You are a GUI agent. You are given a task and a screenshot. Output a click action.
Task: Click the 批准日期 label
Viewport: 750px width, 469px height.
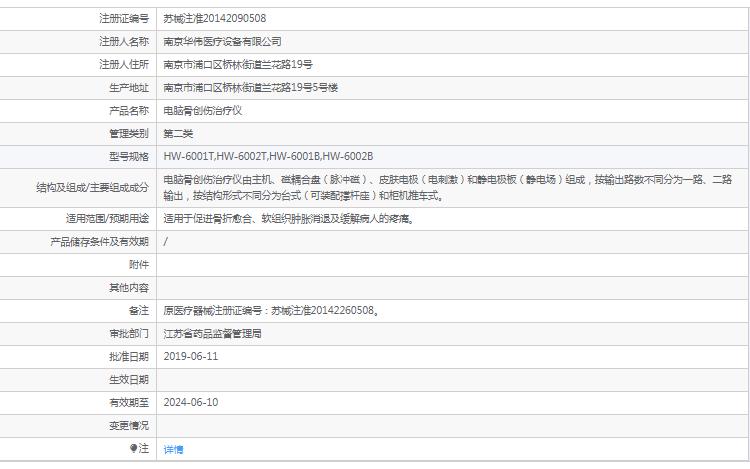(x=129, y=356)
